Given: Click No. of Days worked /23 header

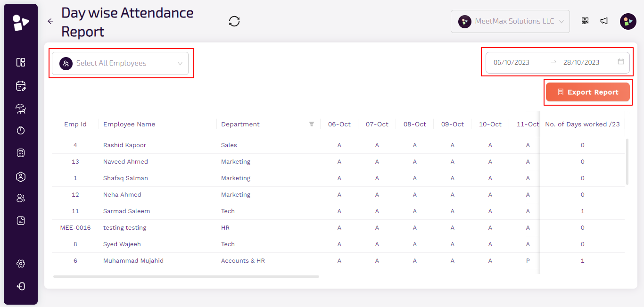Looking at the screenshot, I should click(582, 124).
